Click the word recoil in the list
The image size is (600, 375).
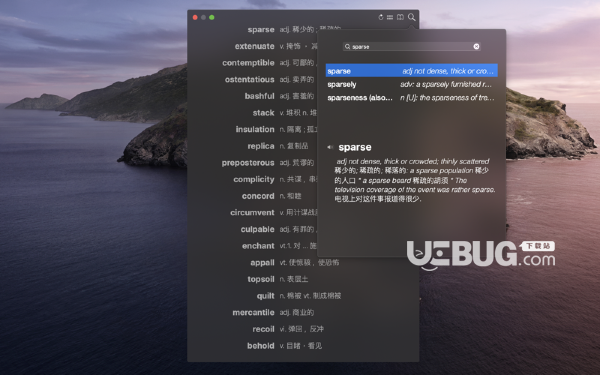[x=263, y=329]
